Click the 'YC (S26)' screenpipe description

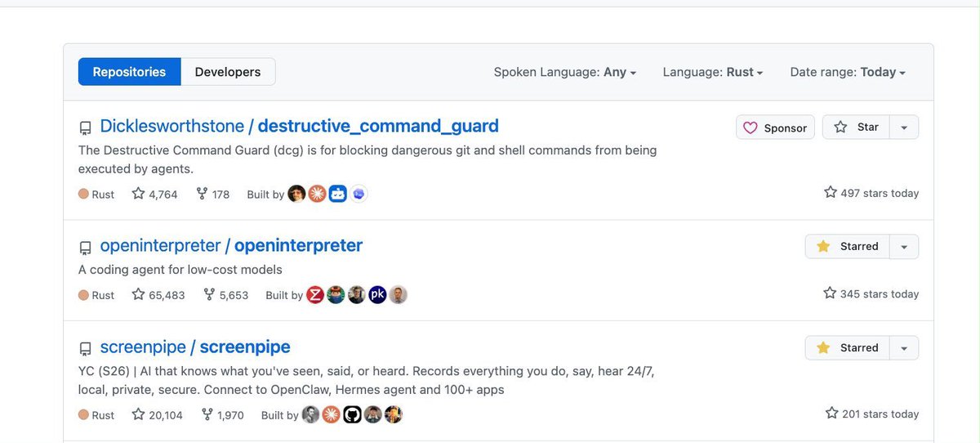(x=367, y=380)
